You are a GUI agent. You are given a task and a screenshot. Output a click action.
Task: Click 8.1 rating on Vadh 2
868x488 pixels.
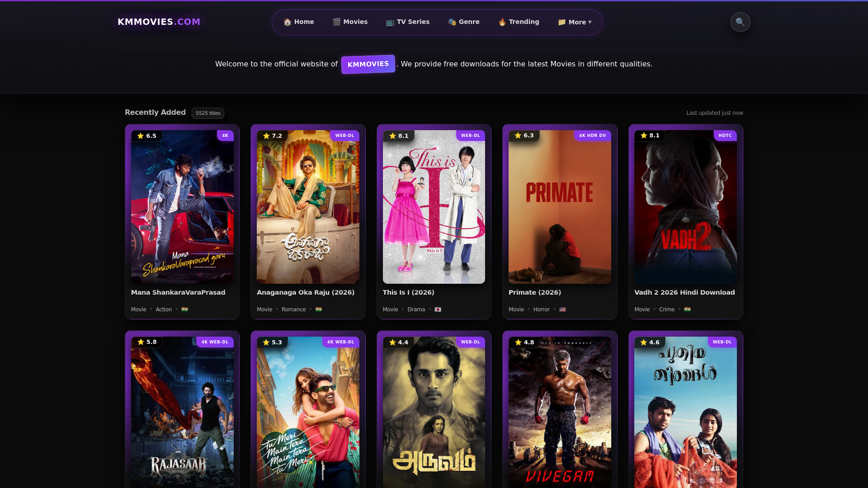pos(650,136)
